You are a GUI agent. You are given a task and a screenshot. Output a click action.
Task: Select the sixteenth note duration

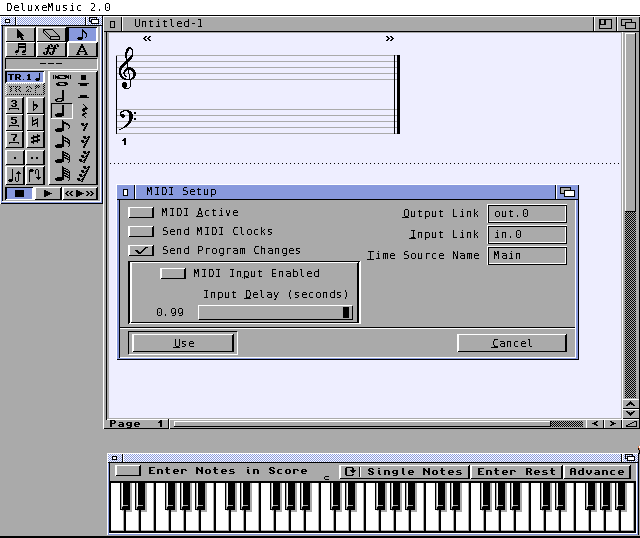(x=62, y=142)
